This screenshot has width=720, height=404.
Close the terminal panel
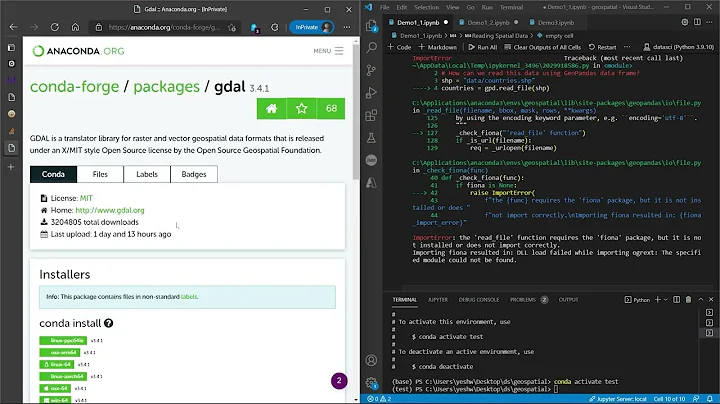click(711, 299)
